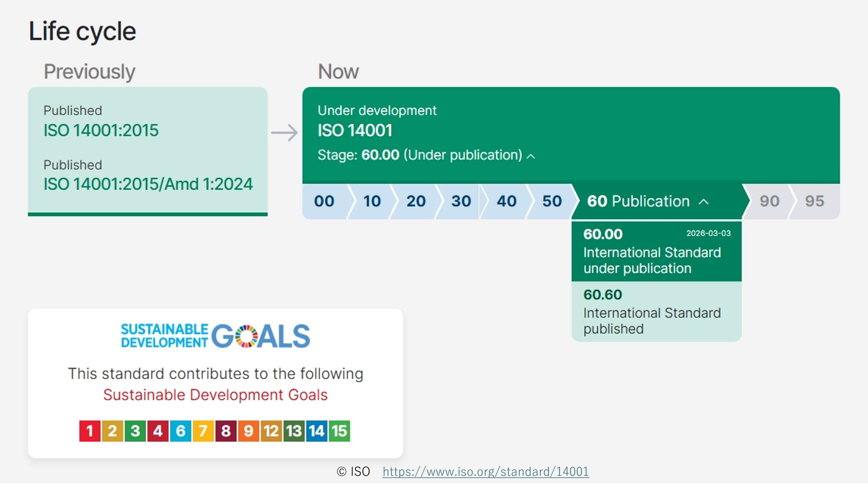Image resolution: width=868 pixels, height=487 pixels.
Task: Select the 60.60 International Standard published item
Action: 656,312
